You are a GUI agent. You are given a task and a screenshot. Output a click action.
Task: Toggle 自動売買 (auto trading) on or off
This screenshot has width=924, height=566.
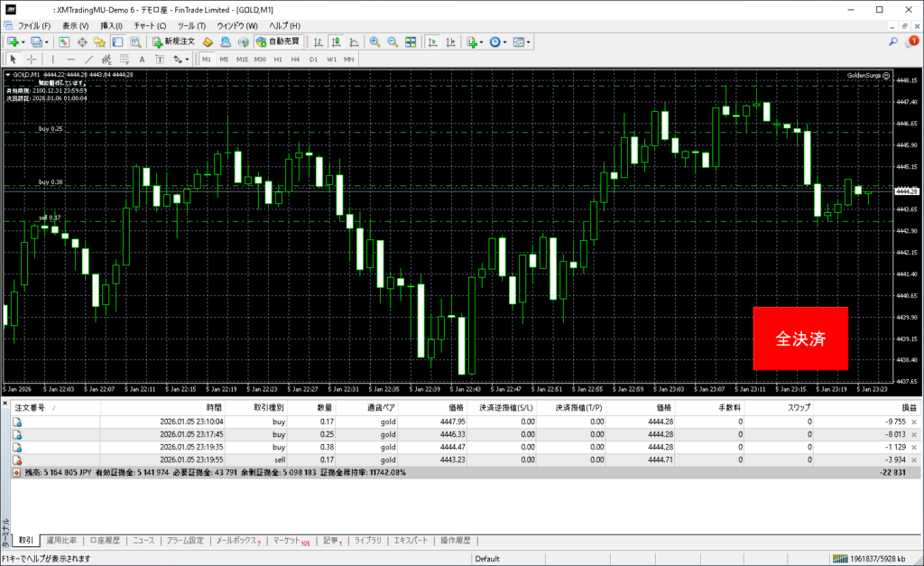tap(279, 42)
